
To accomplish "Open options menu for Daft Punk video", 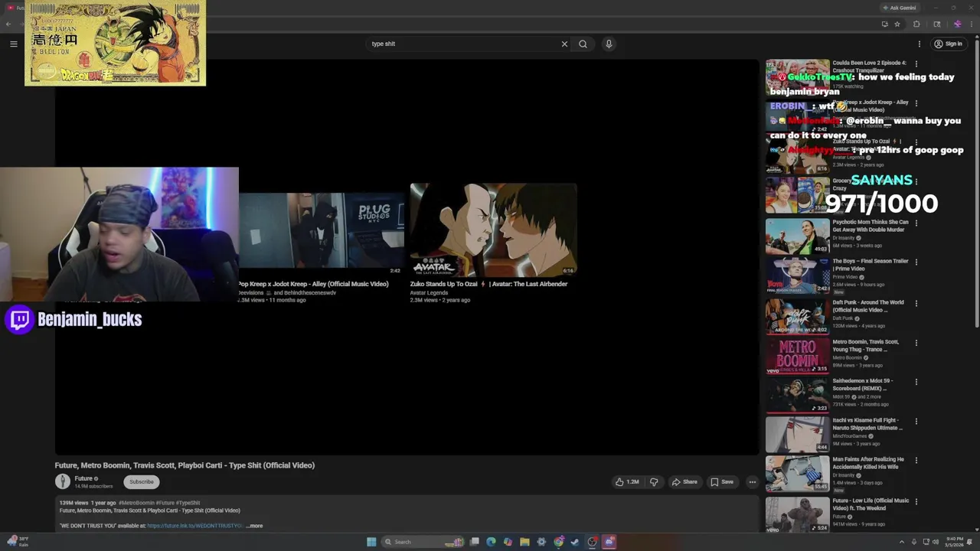I will coord(916,303).
